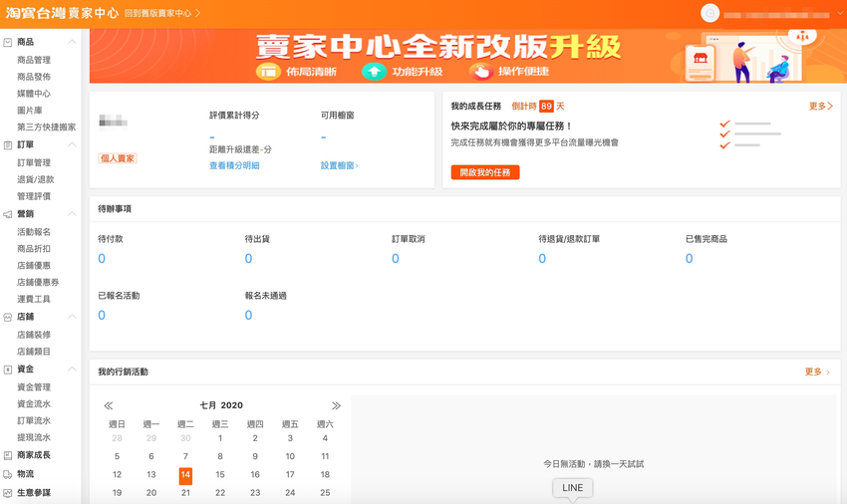This screenshot has height=504, width=847.
Task: Open 店鋪優惠券 in sidebar
Action: click(x=38, y=282)
